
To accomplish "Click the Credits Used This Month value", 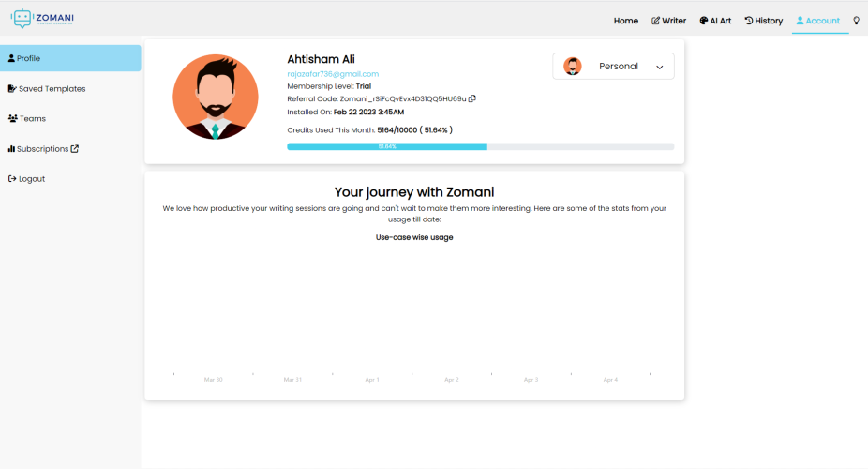I will pyautogui.click(x=414, y=130).
